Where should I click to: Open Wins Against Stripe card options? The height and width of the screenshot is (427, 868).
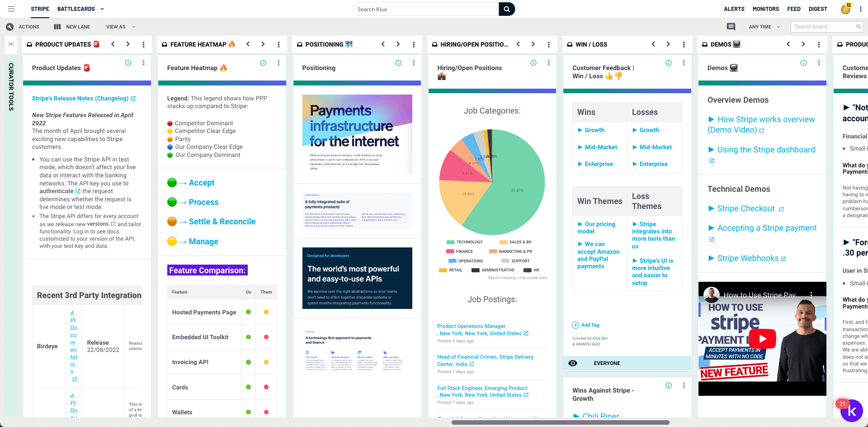(x=684, y=385)
